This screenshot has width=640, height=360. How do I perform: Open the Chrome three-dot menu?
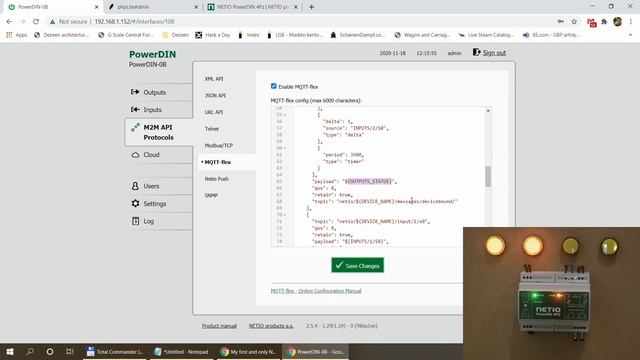point(631,22)
